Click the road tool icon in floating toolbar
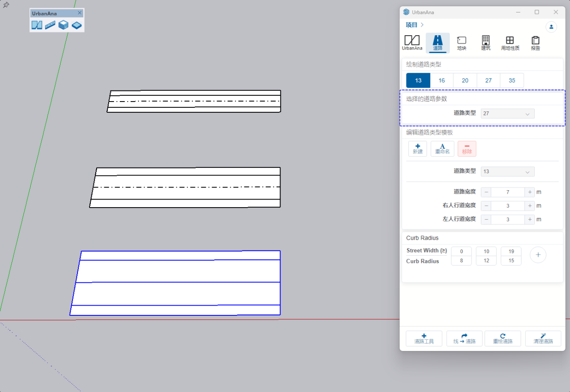This screenshot has width=570, height=392. 50,25
